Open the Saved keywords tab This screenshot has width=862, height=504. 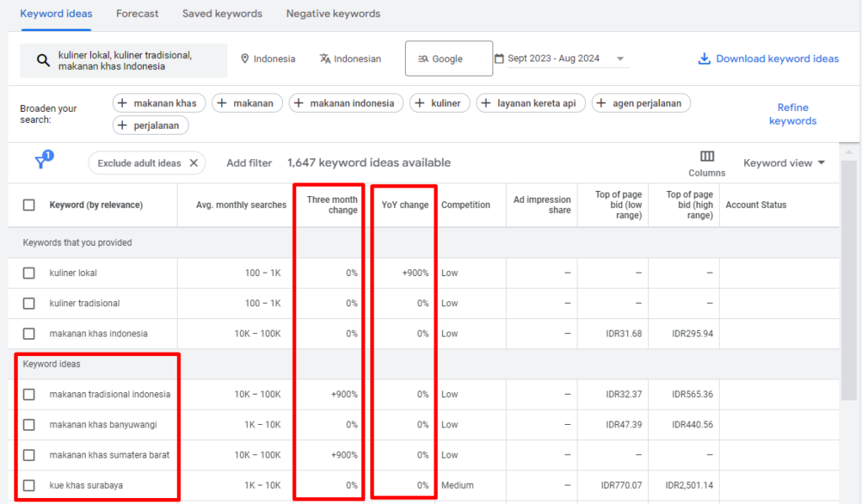click(222, 13)
